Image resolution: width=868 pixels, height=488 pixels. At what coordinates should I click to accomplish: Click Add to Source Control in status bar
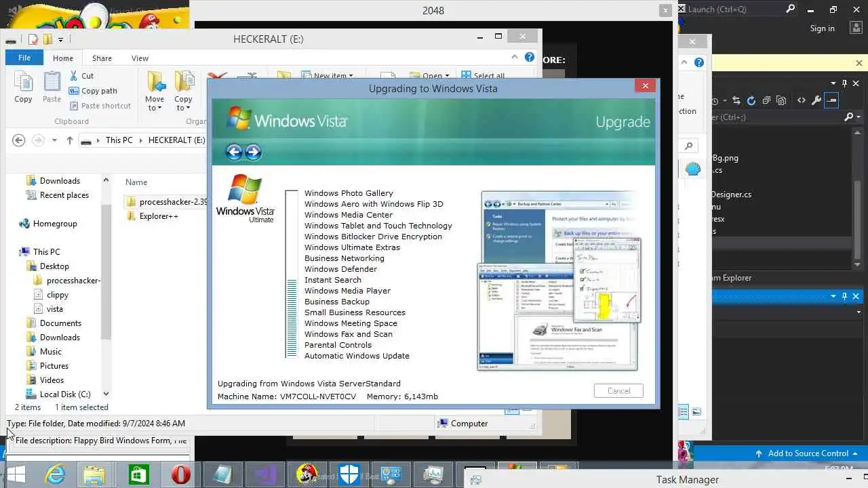(x=807, y=453)
